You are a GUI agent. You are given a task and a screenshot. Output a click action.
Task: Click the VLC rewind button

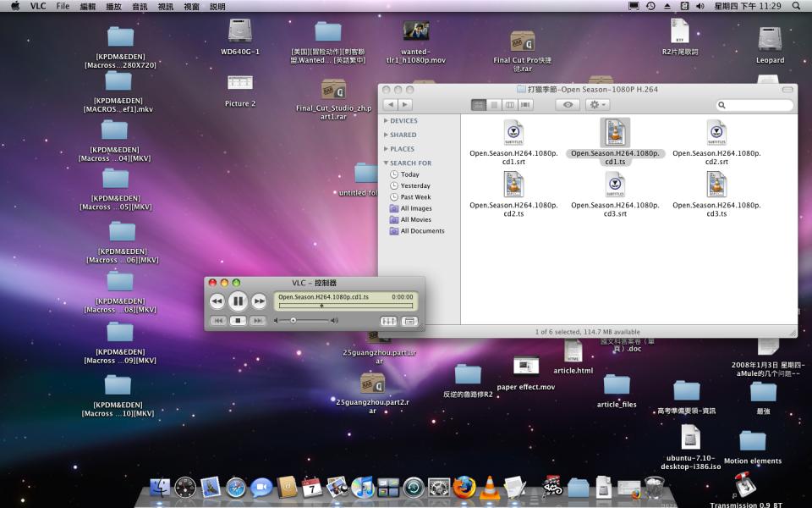pyautogui.click(x=217, y=301)
